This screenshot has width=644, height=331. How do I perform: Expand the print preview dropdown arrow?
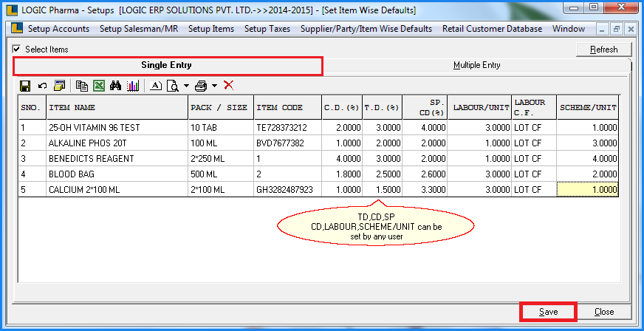point(186,86)
